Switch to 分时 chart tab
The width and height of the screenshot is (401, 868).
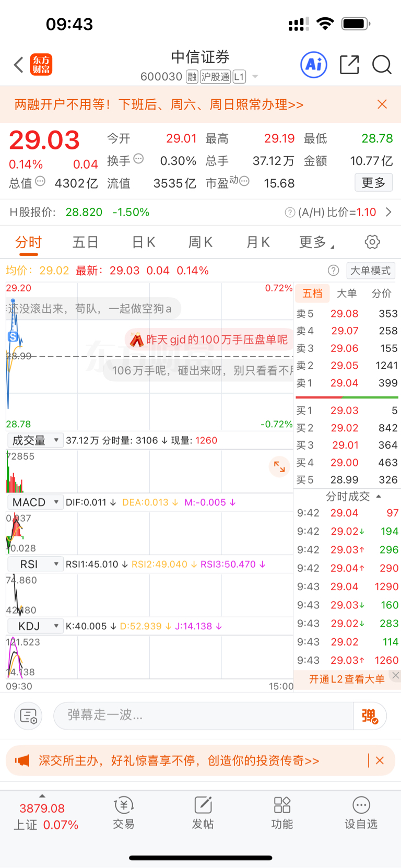pyautogui.click(x=28, y=242)
